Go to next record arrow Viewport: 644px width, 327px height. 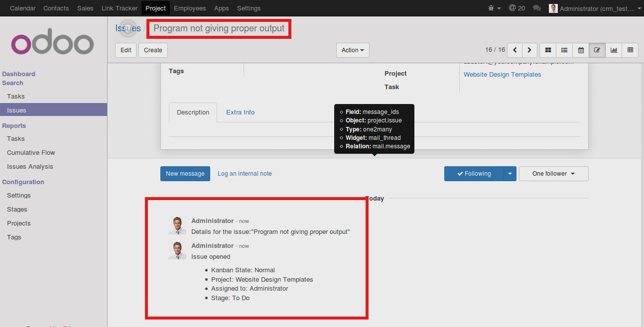point(529,50)
